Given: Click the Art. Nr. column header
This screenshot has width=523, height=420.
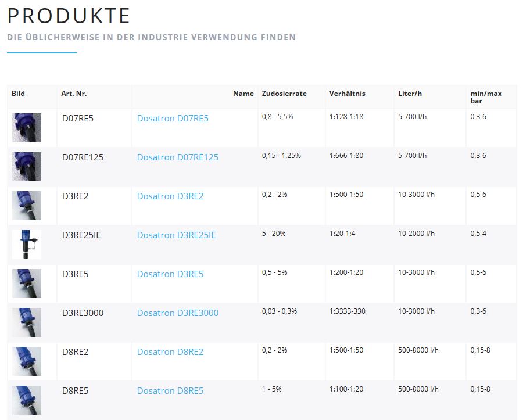Looking at the screenshot, I should click(74, 94).
